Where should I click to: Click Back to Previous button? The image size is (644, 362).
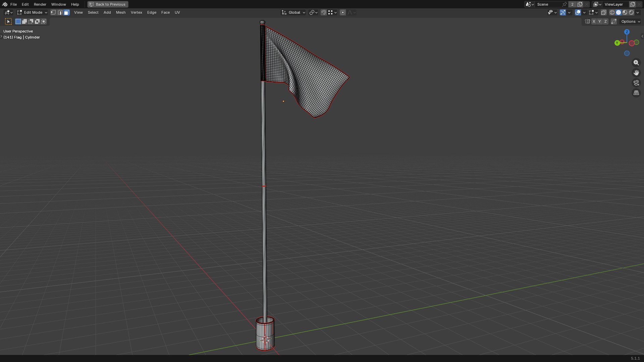point(108,4)
